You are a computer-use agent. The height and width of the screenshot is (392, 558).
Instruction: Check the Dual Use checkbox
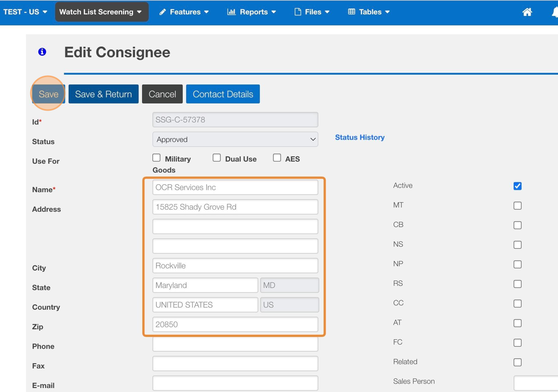point(217,157)
